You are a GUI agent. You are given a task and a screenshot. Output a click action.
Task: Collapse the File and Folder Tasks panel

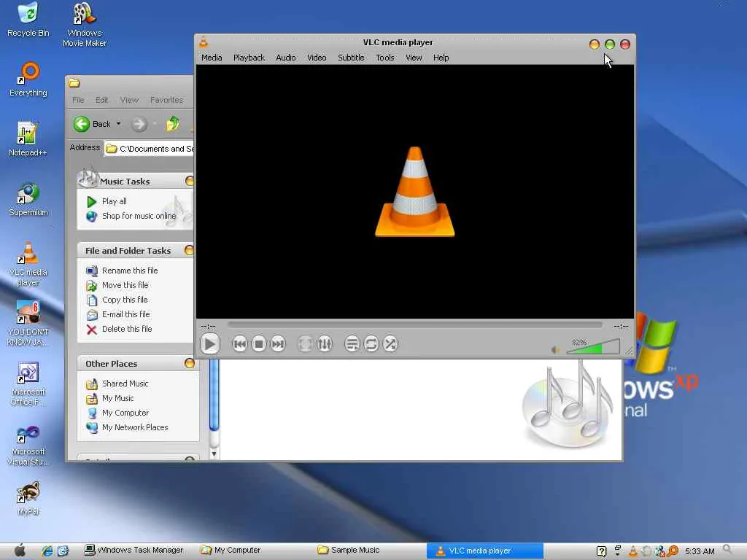[189, 250]
